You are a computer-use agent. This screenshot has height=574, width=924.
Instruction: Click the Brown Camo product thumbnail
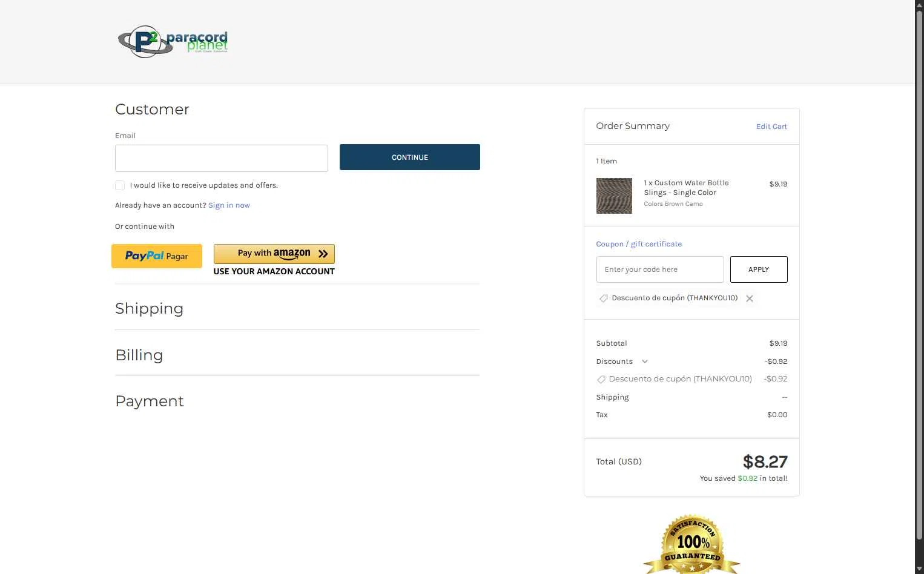tap(614, 196)
